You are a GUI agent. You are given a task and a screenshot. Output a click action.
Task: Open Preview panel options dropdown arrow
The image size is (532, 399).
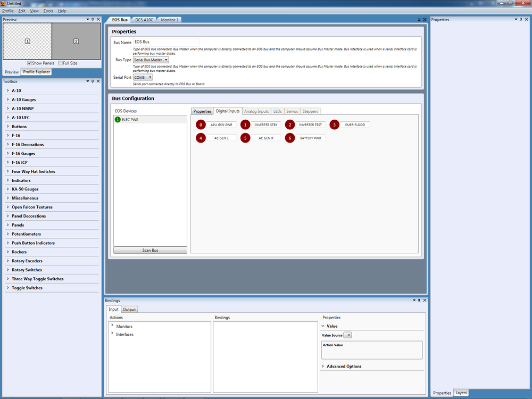coord(88,19)
